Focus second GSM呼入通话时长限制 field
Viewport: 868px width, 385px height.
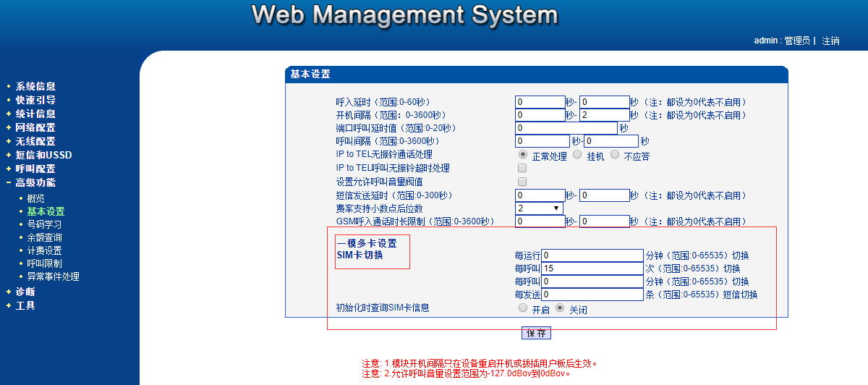[x=605, y=221]
